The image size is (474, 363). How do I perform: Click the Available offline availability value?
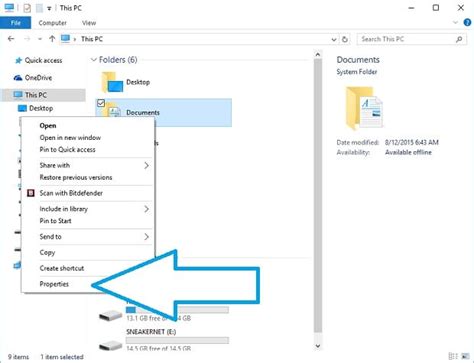click(x=408, y=152)
